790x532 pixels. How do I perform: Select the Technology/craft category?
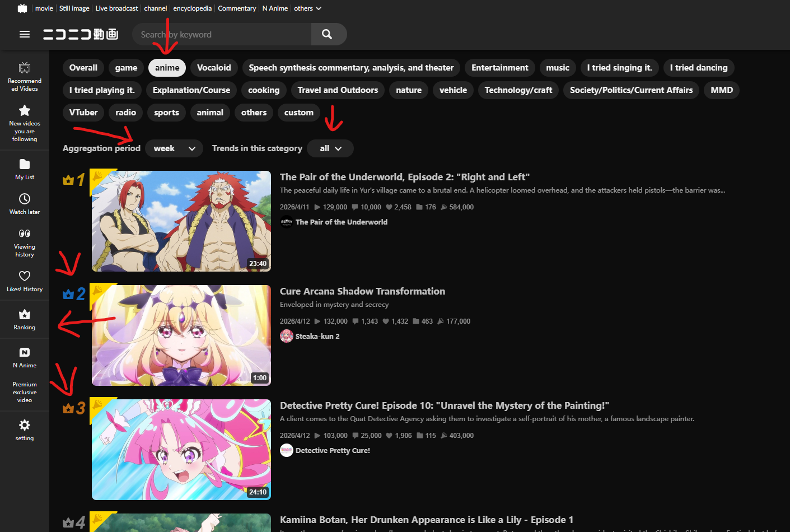coord(518,90)
